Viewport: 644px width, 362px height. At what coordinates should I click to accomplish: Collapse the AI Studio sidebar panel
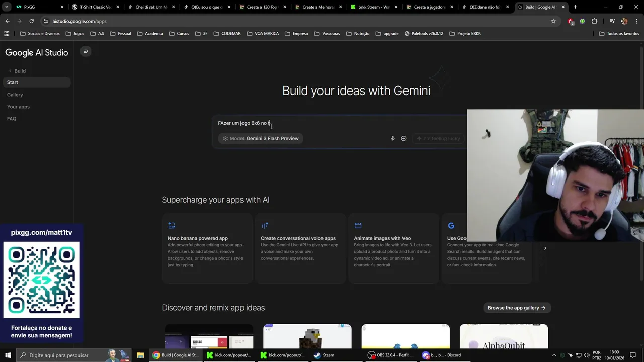[86, 51]
